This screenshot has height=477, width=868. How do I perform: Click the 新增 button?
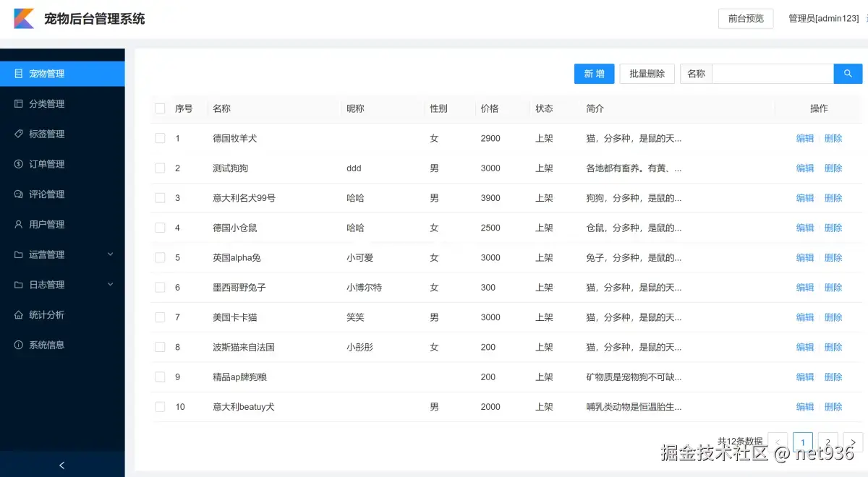click(x=595, y=74)
